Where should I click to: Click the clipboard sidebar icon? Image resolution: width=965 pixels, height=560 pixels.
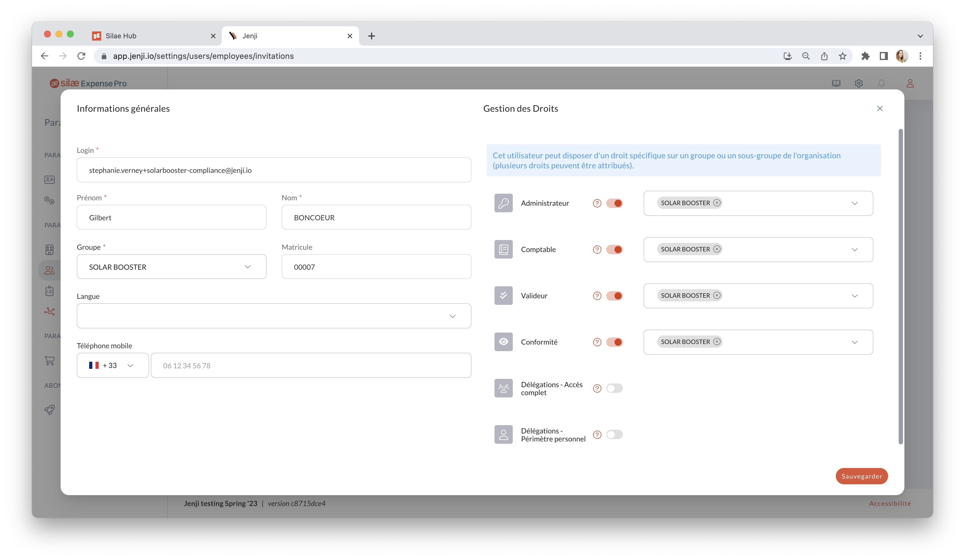pyautogui.click(x=49, y=291)
